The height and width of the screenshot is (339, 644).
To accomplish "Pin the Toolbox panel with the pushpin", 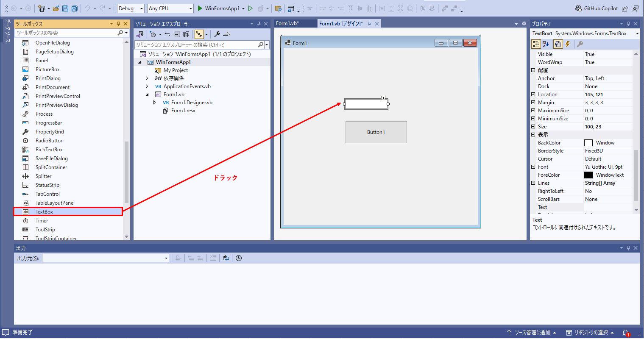I will [118, 24].
